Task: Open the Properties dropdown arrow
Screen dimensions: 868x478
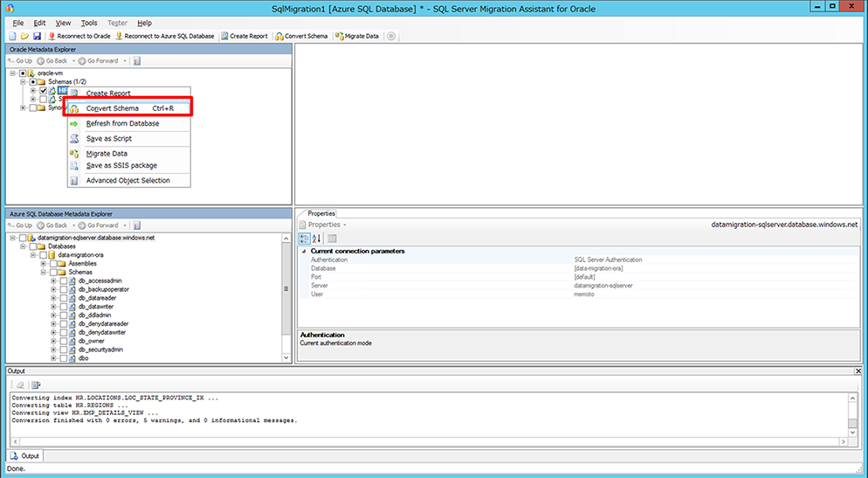Action: pyautogui.click(x=344, y=225)
